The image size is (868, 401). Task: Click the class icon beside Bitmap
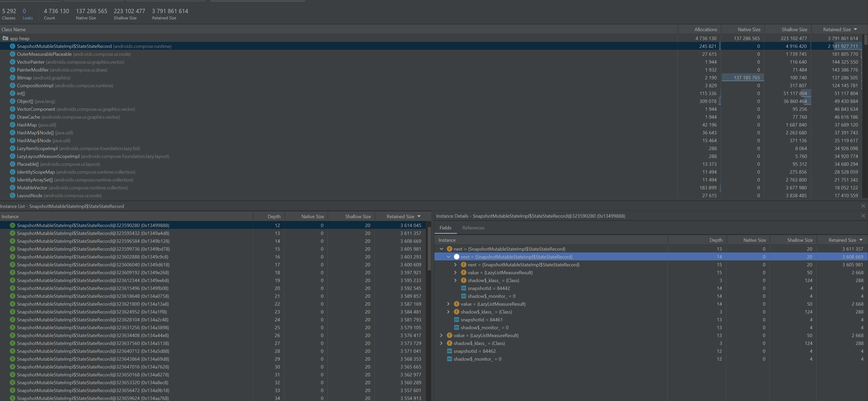[x=13, y=78]
